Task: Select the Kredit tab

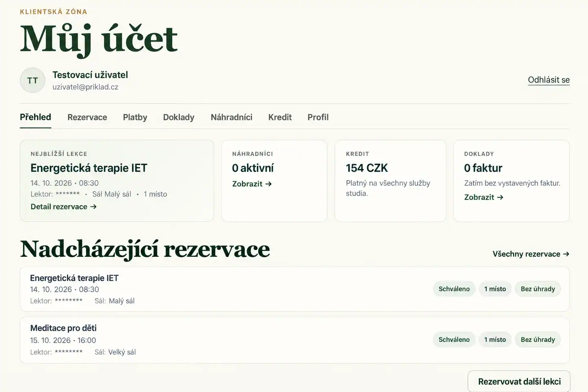Action: 280,117
